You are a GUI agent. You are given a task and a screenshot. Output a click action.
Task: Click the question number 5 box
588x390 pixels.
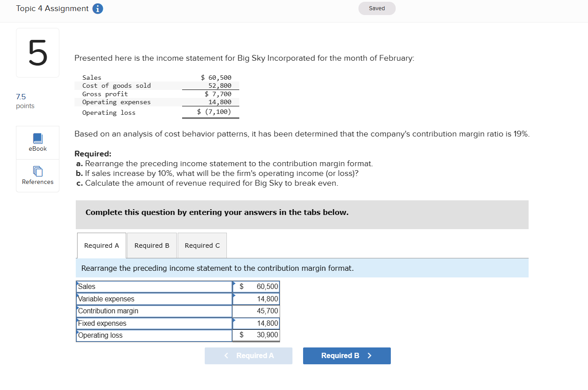(x=37, y=52)
